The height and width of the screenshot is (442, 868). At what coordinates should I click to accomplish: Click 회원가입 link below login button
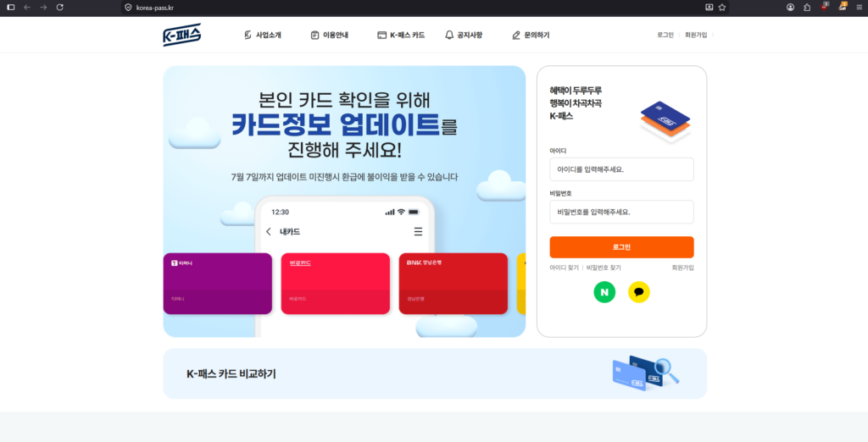(x=682, y=268)
